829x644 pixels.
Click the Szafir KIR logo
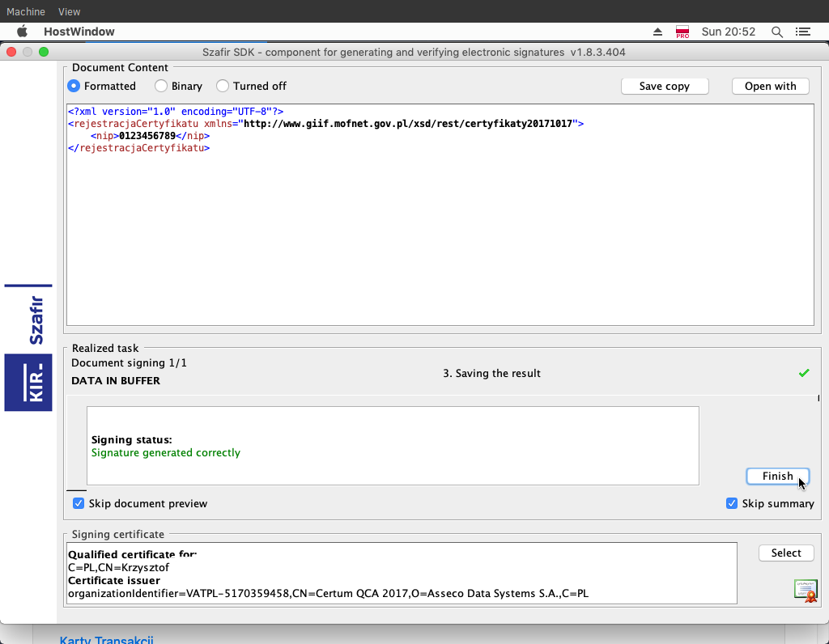coord(28,348)
